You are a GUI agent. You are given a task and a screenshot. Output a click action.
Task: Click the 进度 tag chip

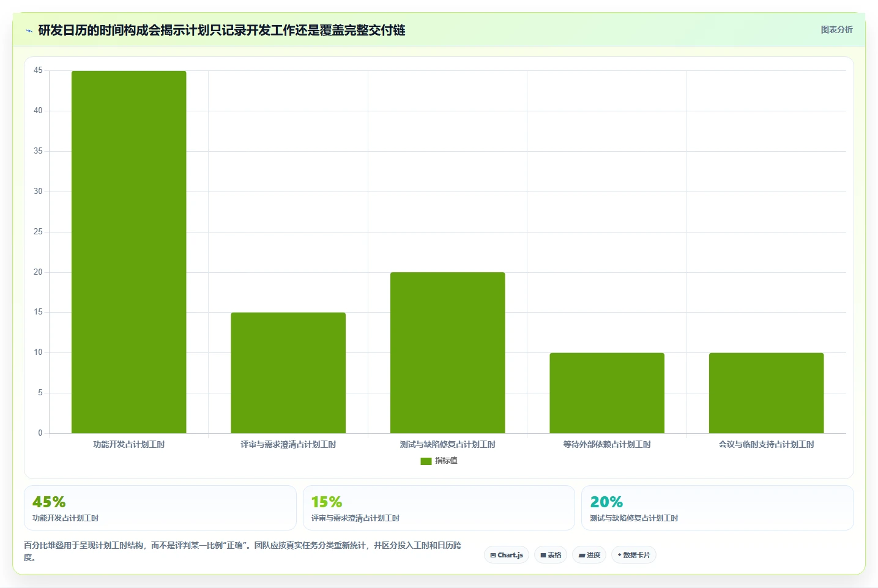click(589, 555)
